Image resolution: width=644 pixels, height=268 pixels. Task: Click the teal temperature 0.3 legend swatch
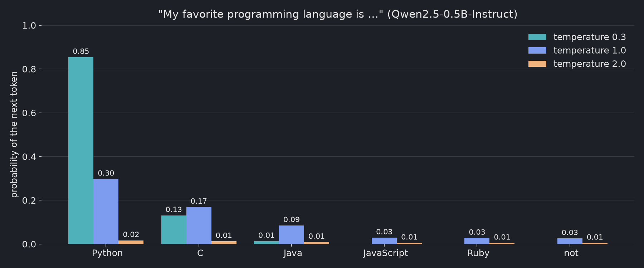(x=537, y=37)
